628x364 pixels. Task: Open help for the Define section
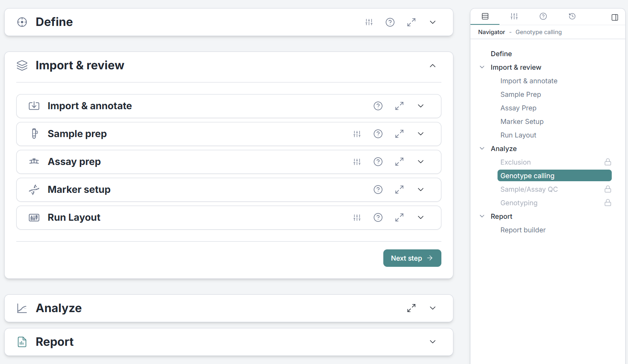click(390, 22)
